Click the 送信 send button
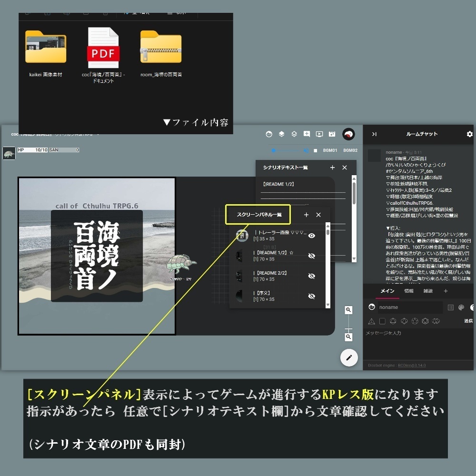This screenshot has height=476, width=476. 468,321
